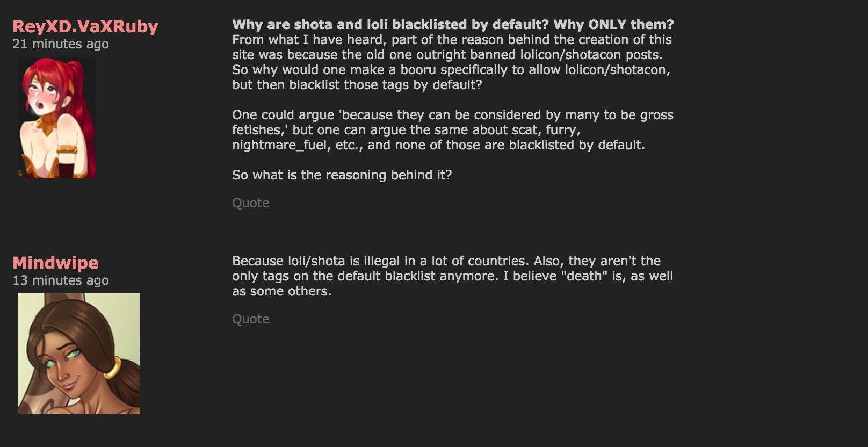Click the line starting "So why would one make"
The image size is (868, 447).
tap(451, 70)
